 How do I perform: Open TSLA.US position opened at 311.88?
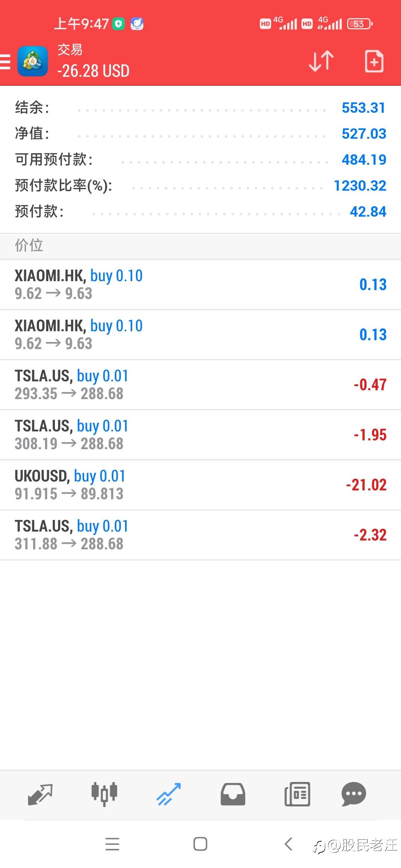click(200, 535)
